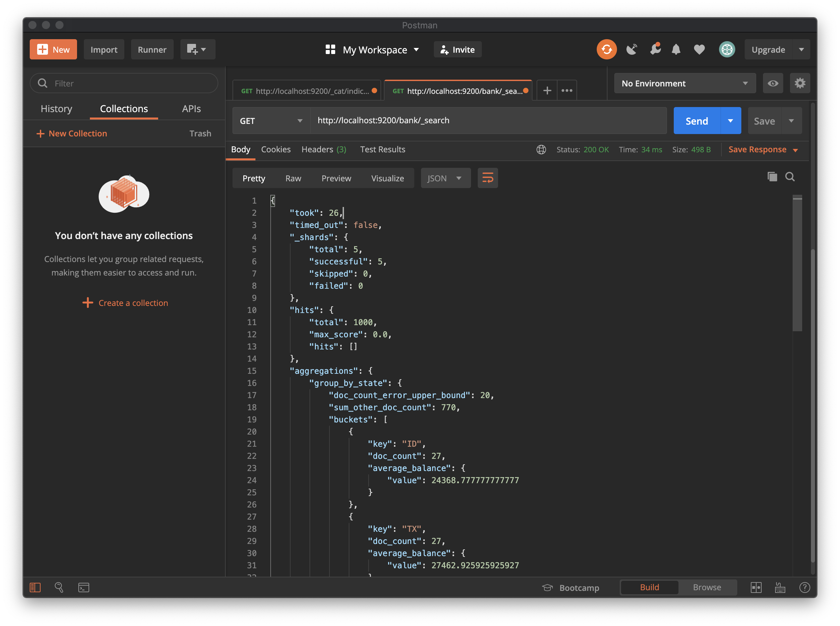Toggle line wrap in response viewer
840x626 pixels.
[x=487, y=178]
